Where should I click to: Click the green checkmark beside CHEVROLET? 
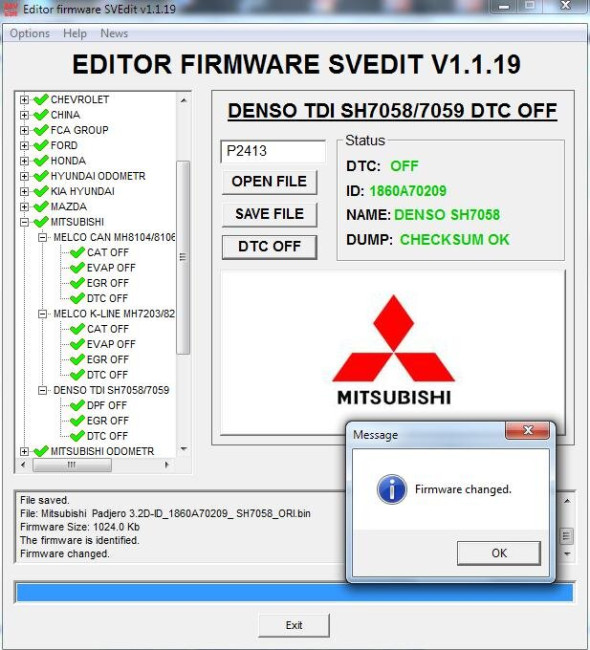pos(41,99)
